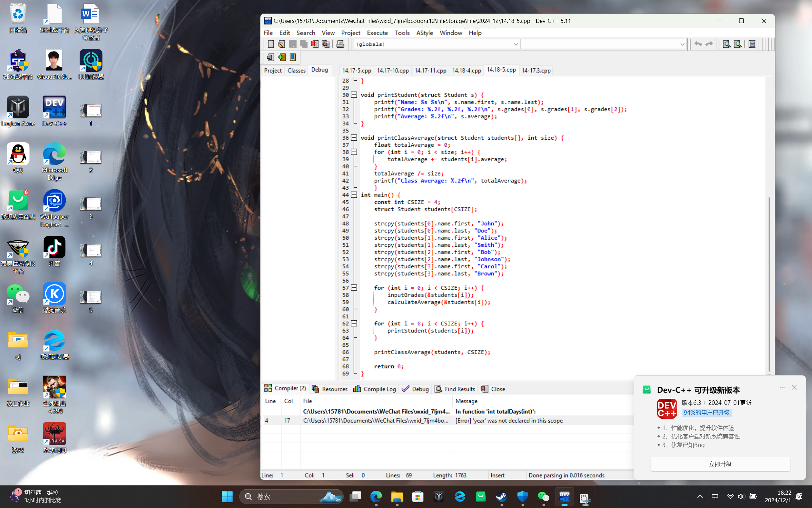812x508 pixels.
Task: Open the View menu
Action: [x=328, y=33]
